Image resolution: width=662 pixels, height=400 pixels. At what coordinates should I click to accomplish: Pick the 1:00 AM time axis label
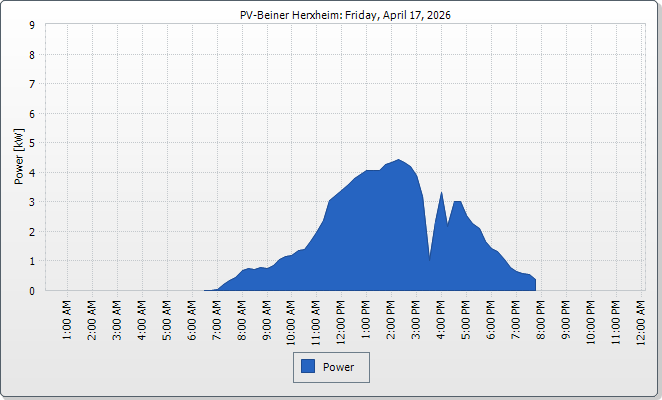(x=68, y=319)
